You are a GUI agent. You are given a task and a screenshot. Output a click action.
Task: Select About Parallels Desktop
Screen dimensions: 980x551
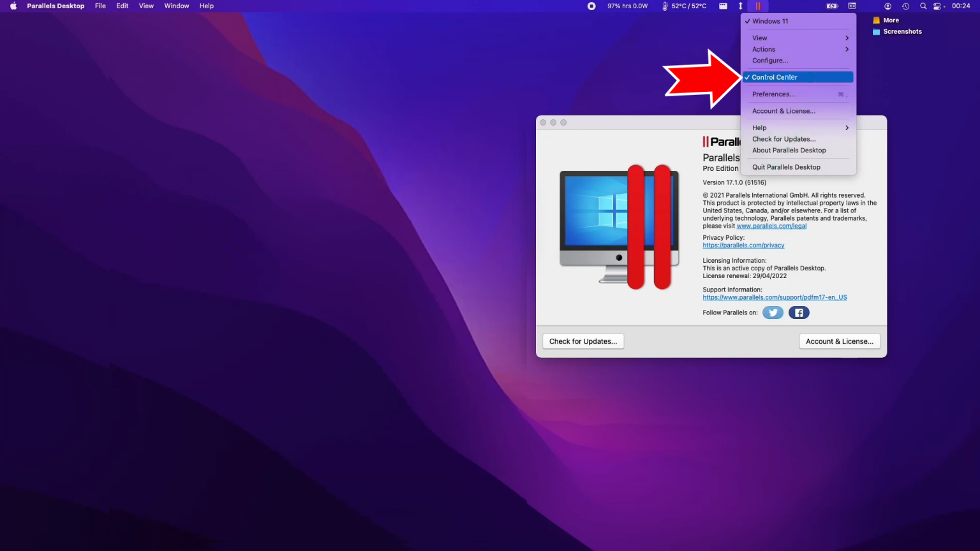(798, 151)
